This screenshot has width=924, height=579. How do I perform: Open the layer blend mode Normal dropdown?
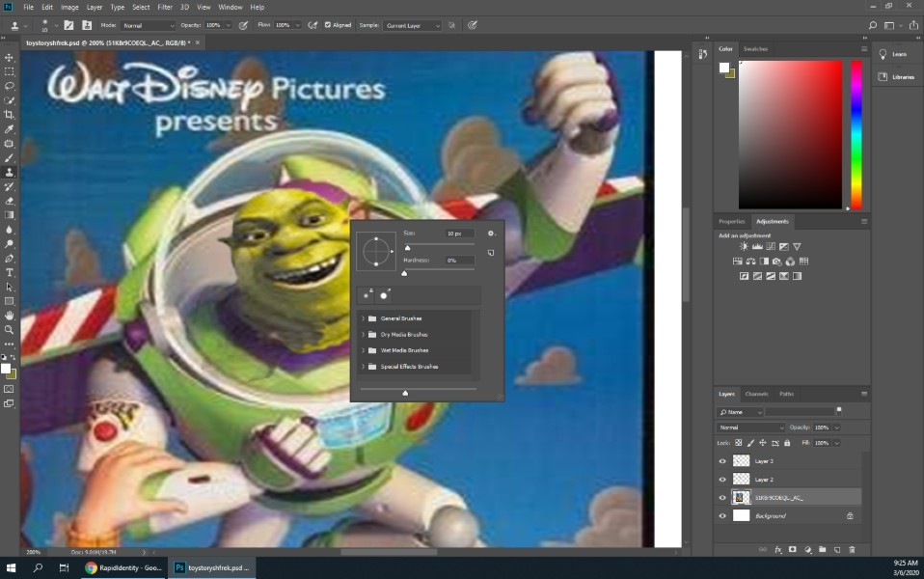(x=751, y=427)
